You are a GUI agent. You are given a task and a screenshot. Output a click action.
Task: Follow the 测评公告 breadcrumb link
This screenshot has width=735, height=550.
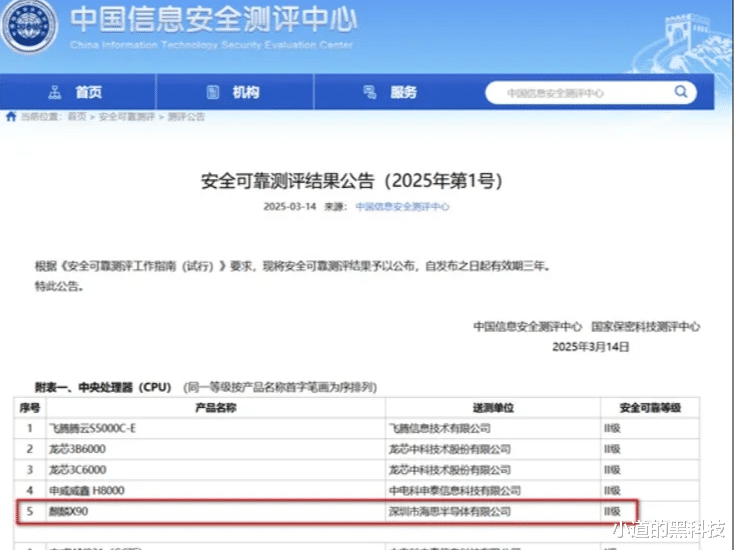(x=186, y=117)
